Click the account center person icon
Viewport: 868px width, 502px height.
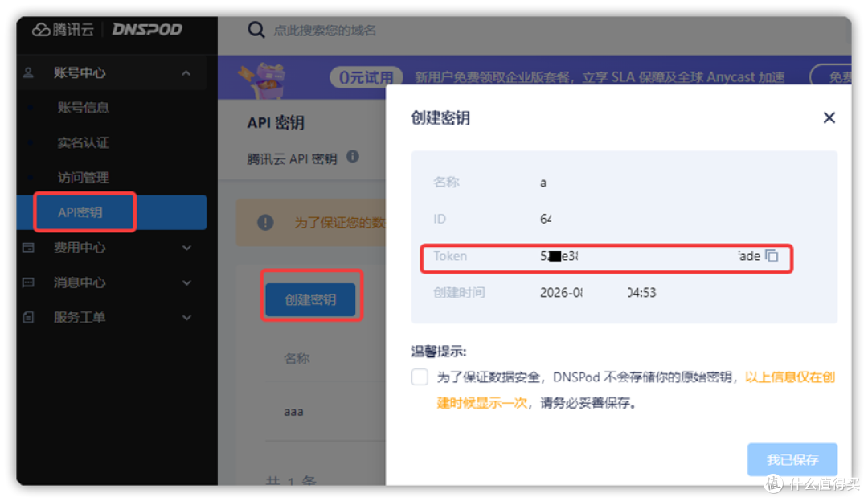click(29, 72)
